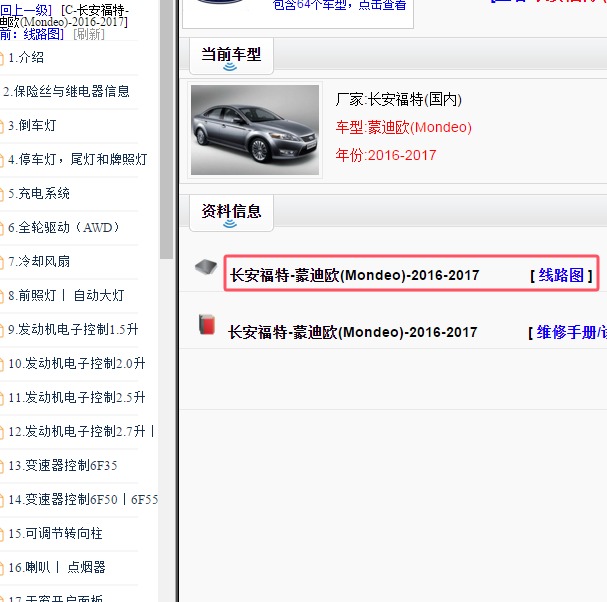
Task: Click the red repair manual book icon
Action: [x=207, y=324]
